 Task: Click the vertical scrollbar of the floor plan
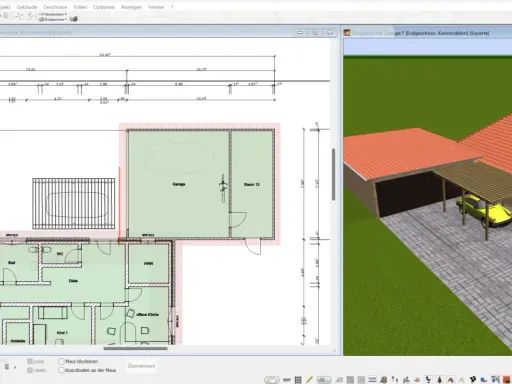coord(333,175)
